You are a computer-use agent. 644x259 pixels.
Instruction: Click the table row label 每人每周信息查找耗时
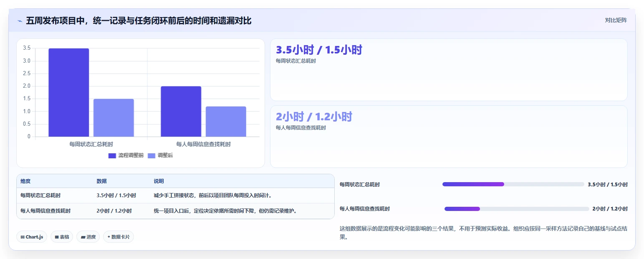point(45,211)
